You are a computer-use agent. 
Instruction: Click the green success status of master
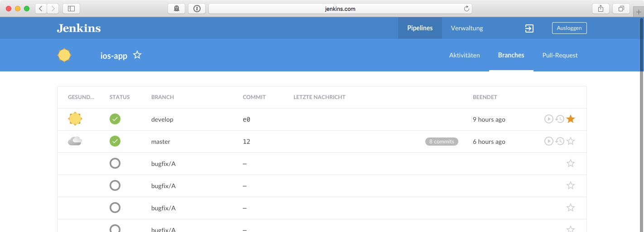[115, 141]
